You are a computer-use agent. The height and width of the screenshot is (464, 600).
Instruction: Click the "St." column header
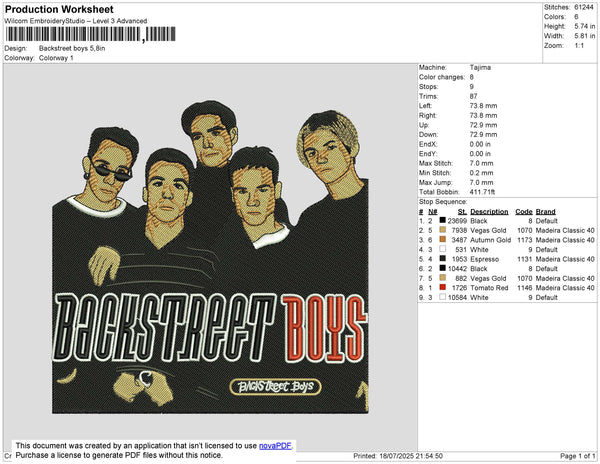click(462, 212)
